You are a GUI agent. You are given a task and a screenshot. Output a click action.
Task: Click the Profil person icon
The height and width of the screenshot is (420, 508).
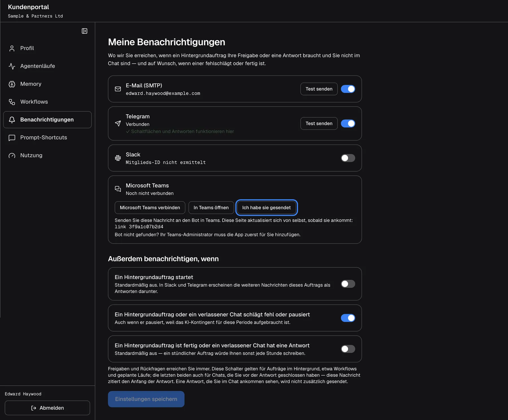click(x=12, y=48)
